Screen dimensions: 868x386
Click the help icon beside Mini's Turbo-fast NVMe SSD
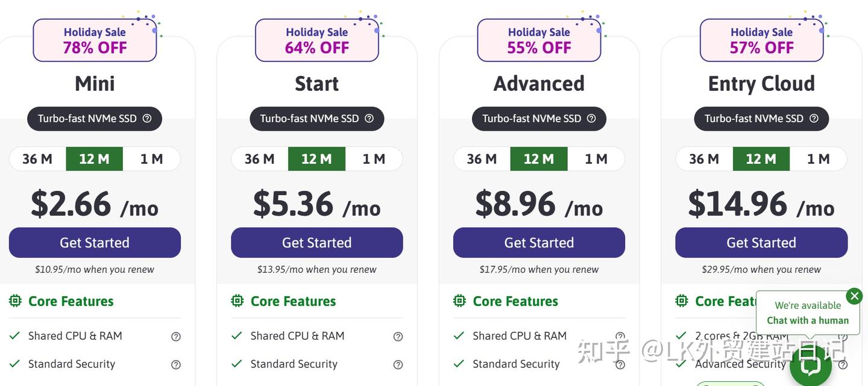coord(147,119)
